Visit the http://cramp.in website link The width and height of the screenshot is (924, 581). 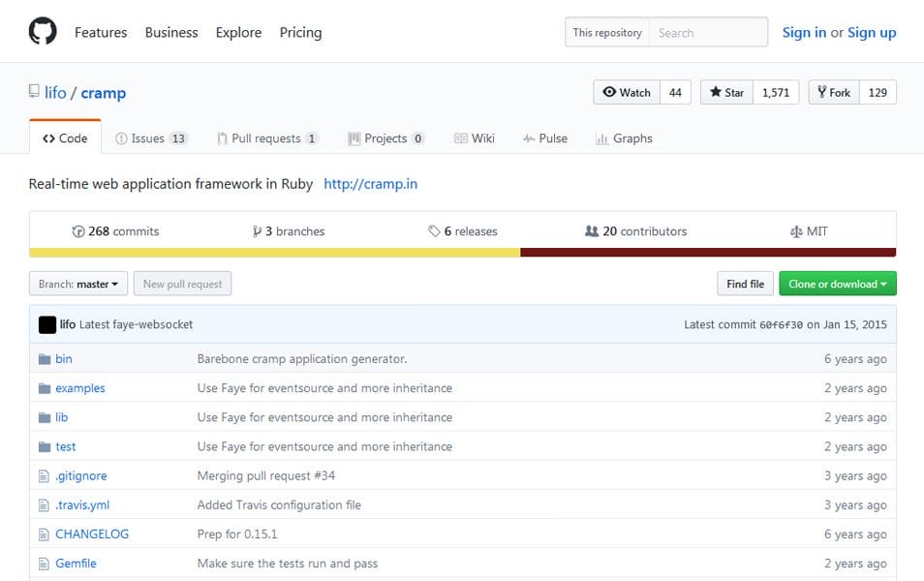click(371, 184)
